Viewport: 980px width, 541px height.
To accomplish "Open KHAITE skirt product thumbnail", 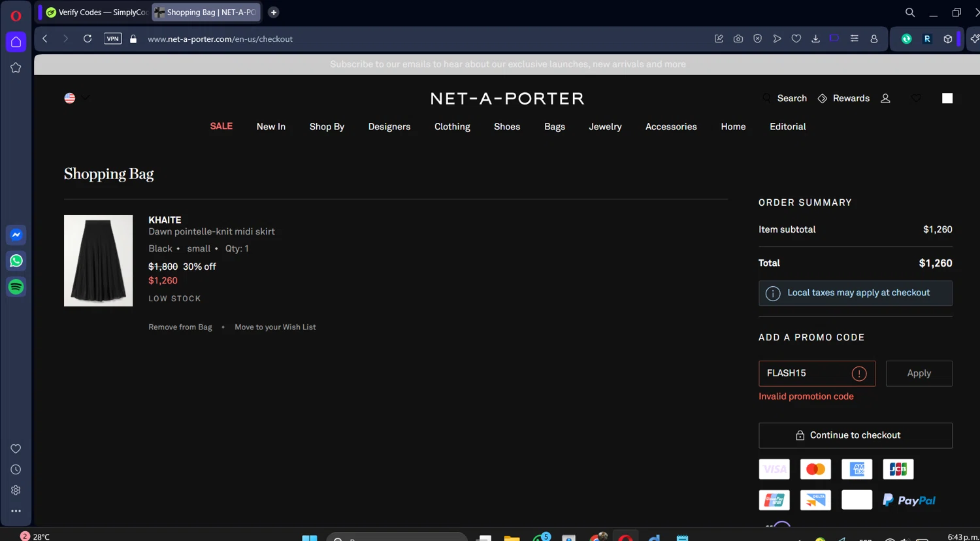I will [x=98, y=261].
